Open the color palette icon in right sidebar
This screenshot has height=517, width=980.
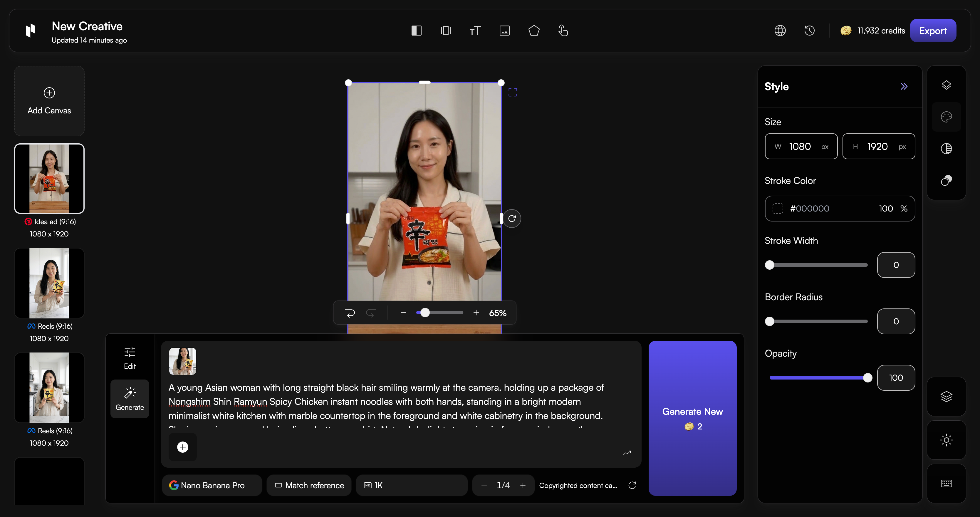click(947, 117)
